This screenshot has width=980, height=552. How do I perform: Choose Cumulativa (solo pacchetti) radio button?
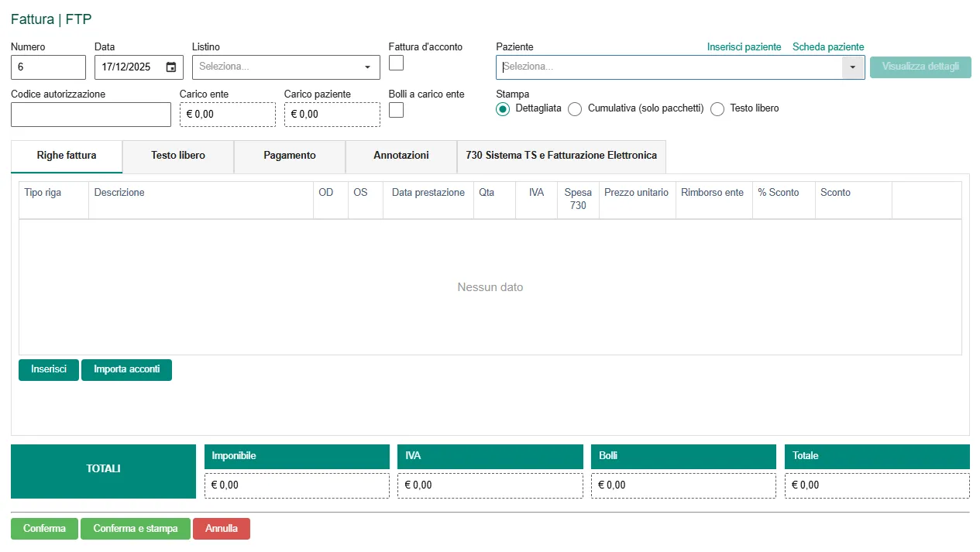tap(575, 109)
